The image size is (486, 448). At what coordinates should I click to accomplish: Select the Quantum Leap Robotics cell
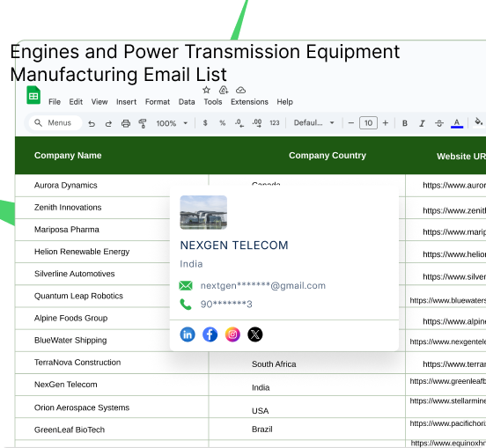click(x=78, y=296)
